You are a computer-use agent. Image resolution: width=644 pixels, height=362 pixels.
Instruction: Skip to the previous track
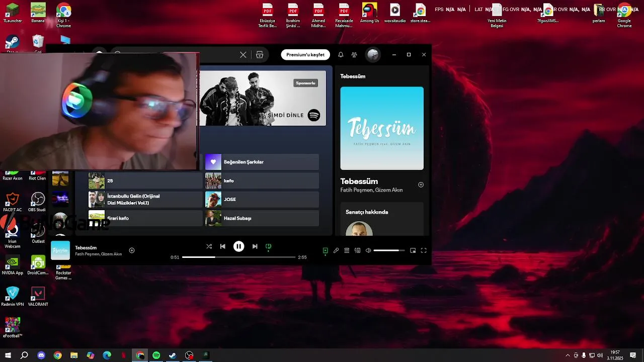(223, 246)
